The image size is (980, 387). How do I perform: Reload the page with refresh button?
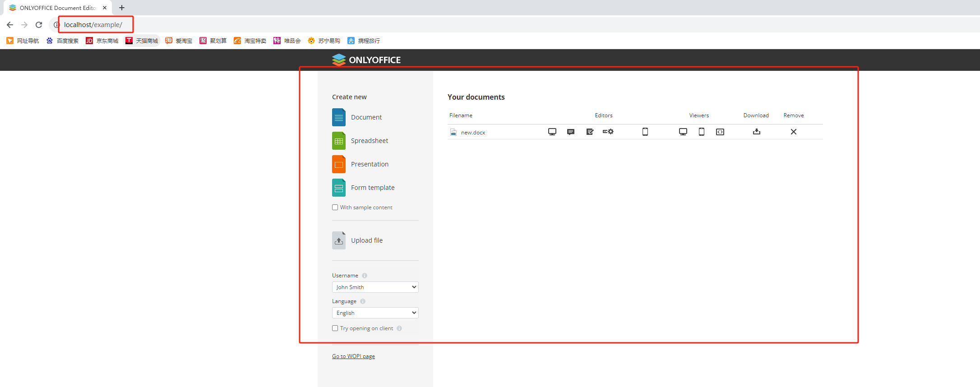[39, 25]
